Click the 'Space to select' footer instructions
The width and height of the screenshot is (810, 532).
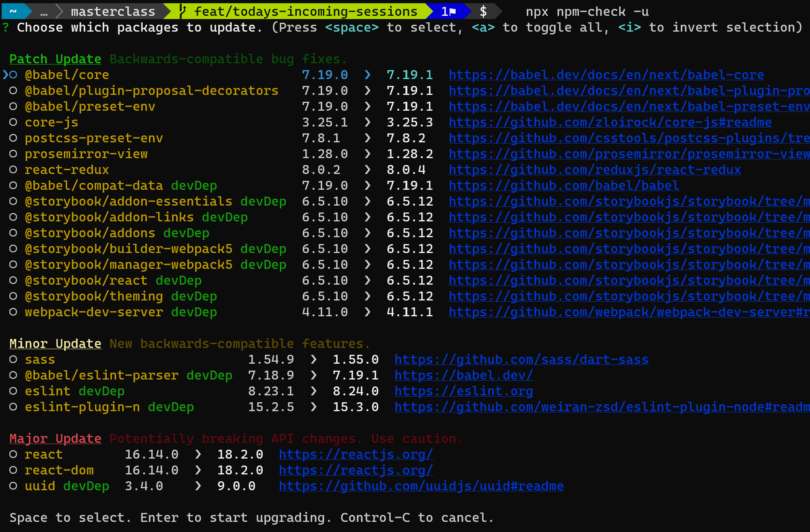251,518
